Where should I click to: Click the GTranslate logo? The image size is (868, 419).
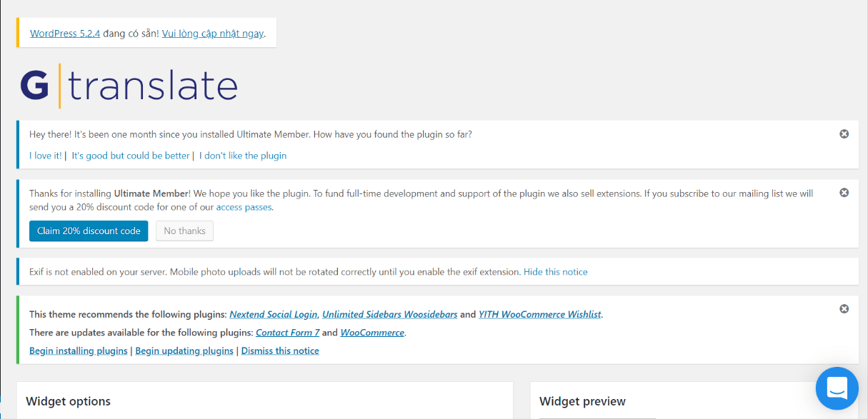coord(129,85)
